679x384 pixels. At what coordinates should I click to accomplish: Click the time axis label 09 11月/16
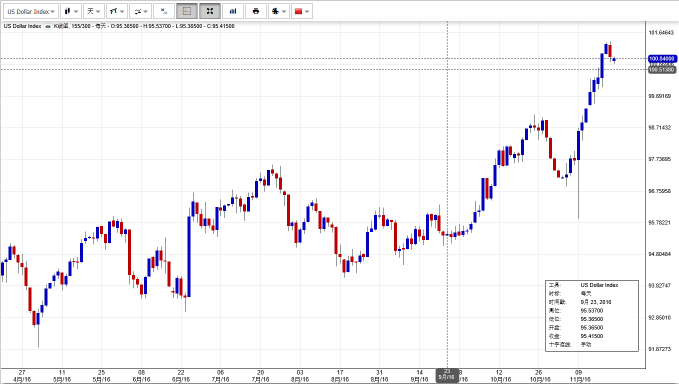pyautogui.click(x=579, y=376)
